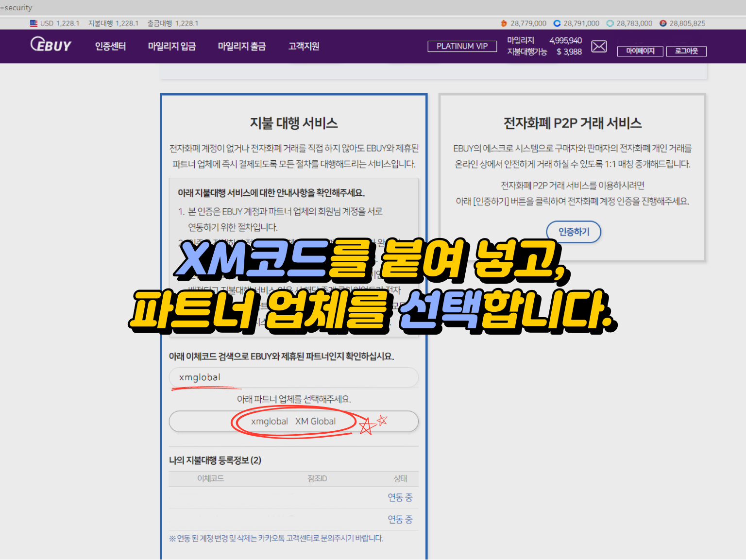Select the circled xmglobal XM Global partner option
Viewport: 746px width, 560px height.
[x=293, y=422]
